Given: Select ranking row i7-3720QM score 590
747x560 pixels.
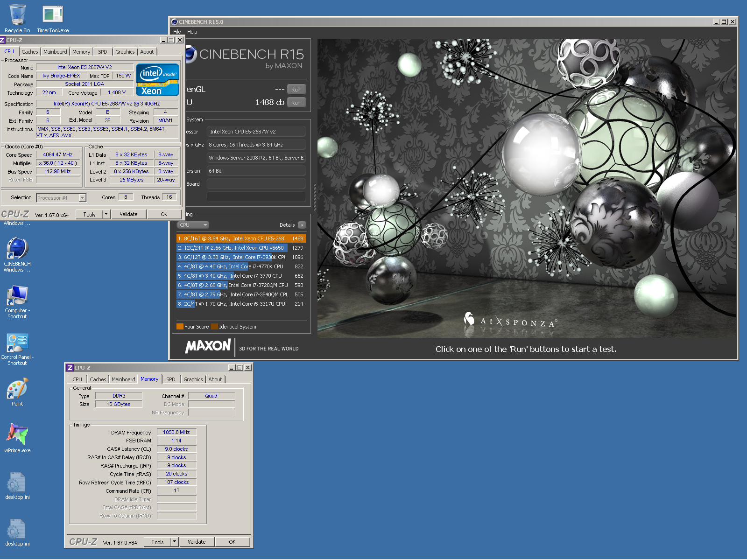Looking at the screenshot, I should [241, 285].
